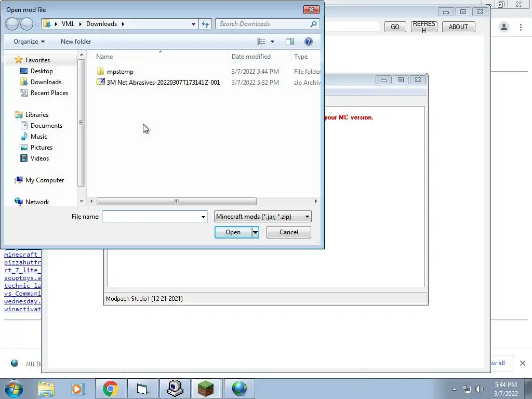Refresh the Downloads folder listing
532x399 pixels.
tap(205, 24)
